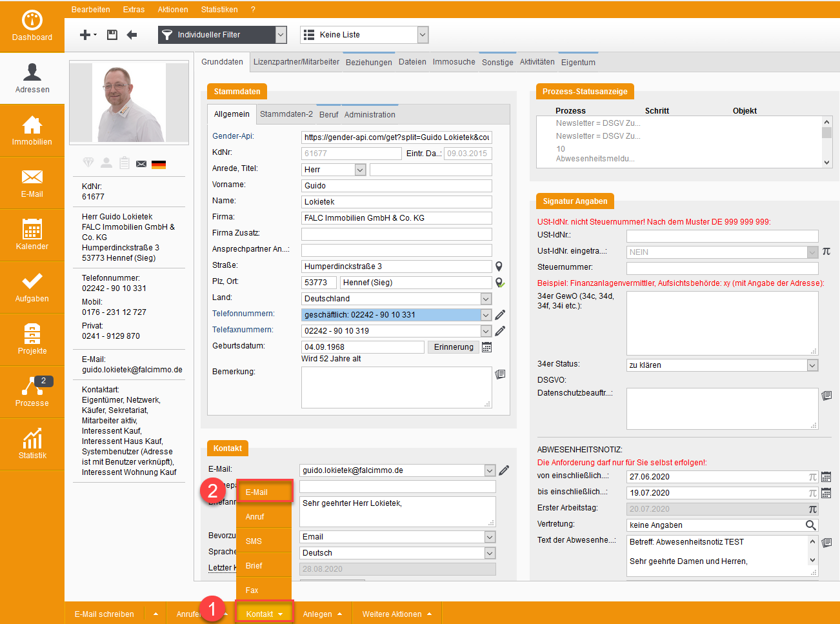Image resolution: width=840 pixels, height=624 pixels.
Task: Click into the Bemerkung text area
Action: (396, 387)
